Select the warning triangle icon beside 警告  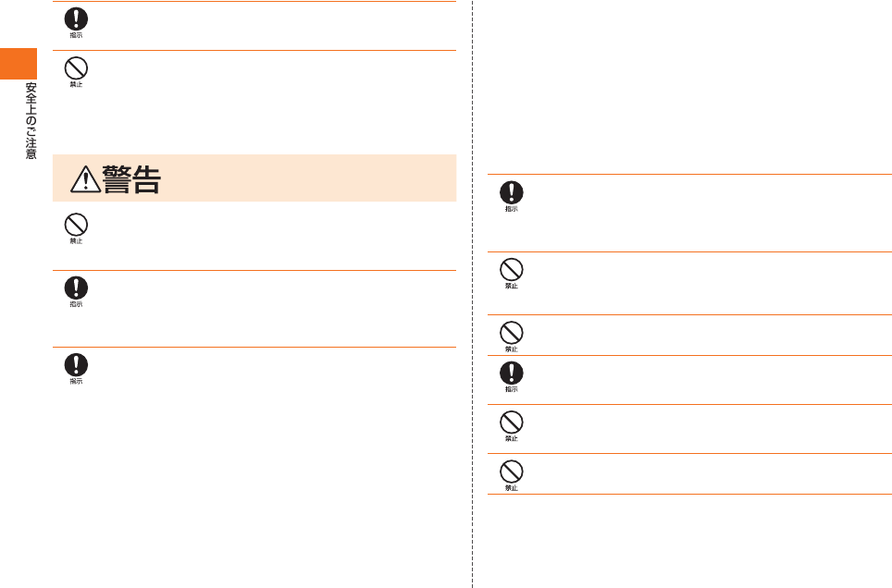[x=85, y=179]
